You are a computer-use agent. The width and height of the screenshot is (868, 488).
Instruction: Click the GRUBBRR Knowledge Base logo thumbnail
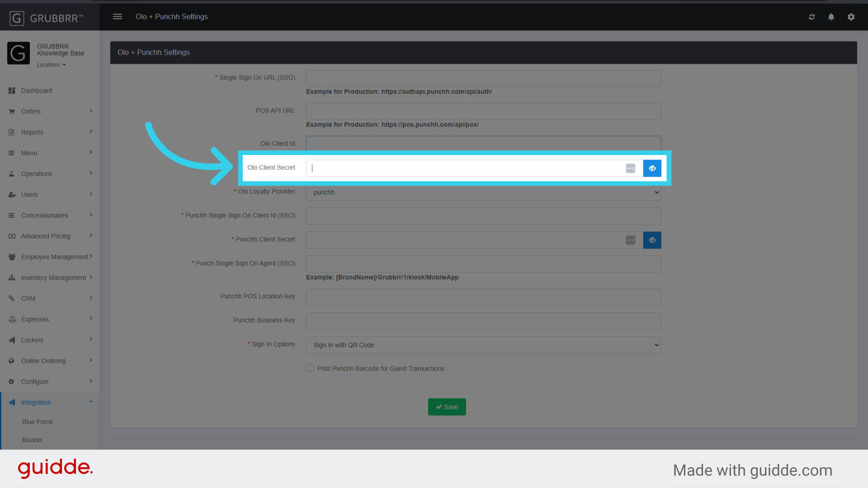pos(19,53)
